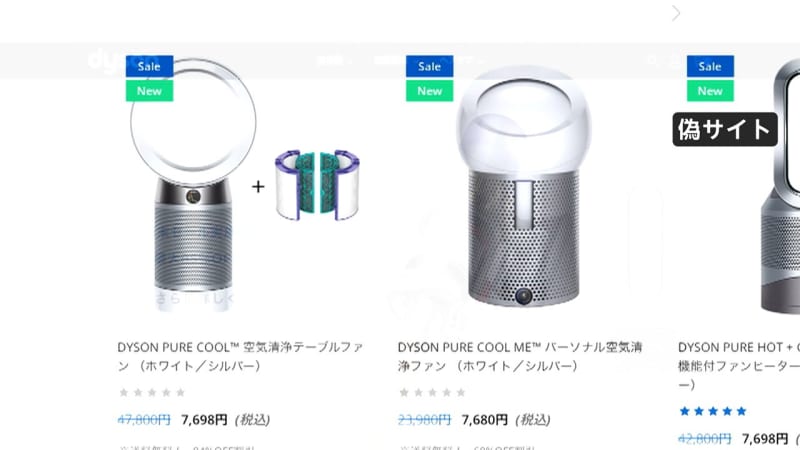Click the New badge on Pure Hot product
Viewport: 800px width, 450px height.
click(710, 91)
